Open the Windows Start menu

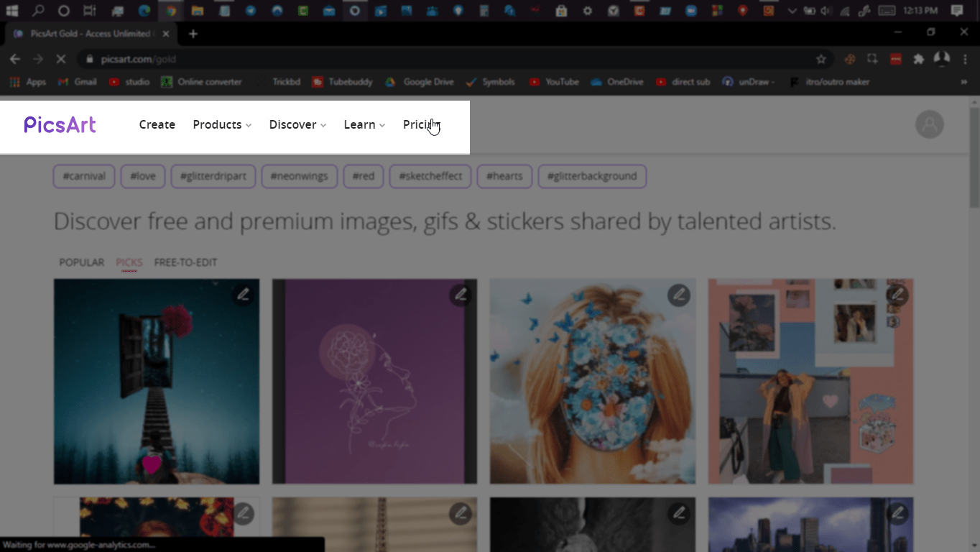(11, 11)
